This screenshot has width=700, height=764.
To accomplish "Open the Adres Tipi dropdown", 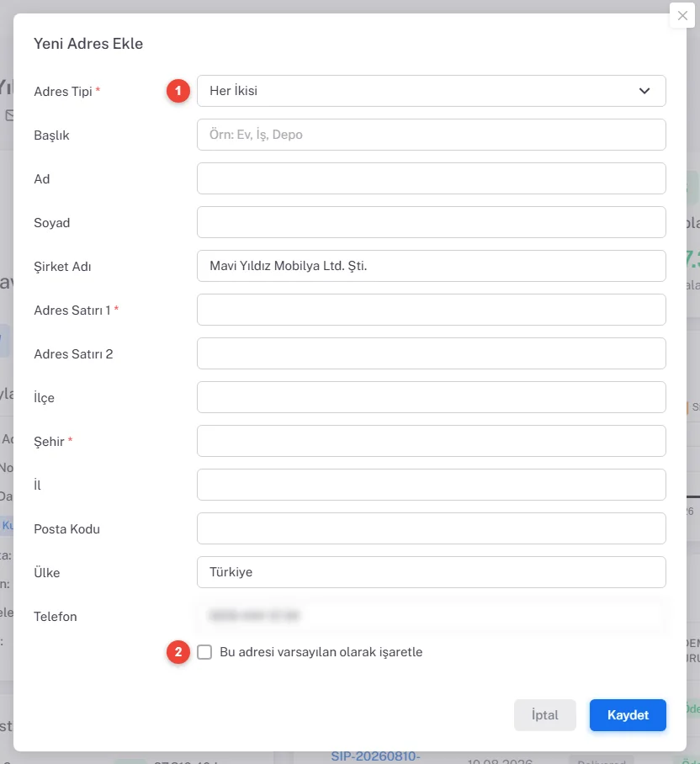I will click(431, 91).
